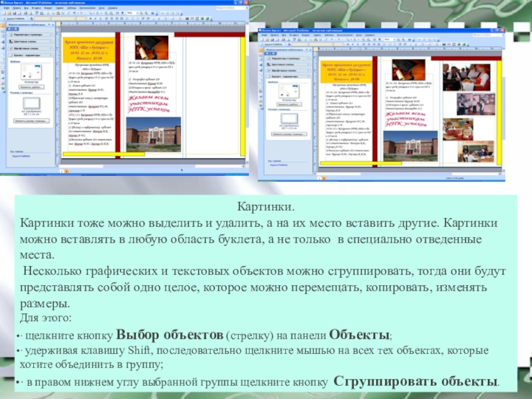Expand Цветовые схемы section in left window

pos(31,41)
